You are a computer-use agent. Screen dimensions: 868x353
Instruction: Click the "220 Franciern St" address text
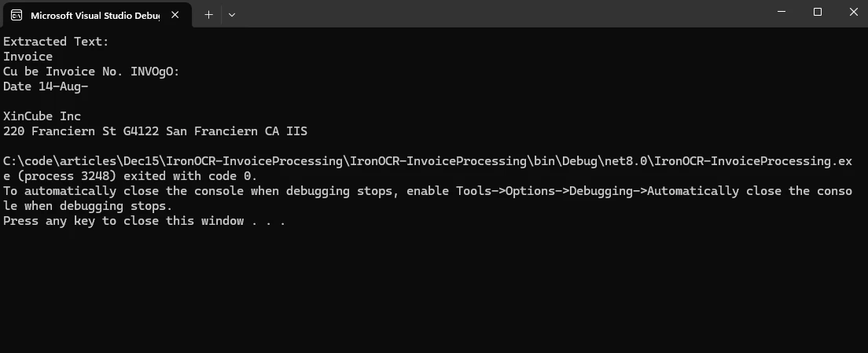point(60,131)
